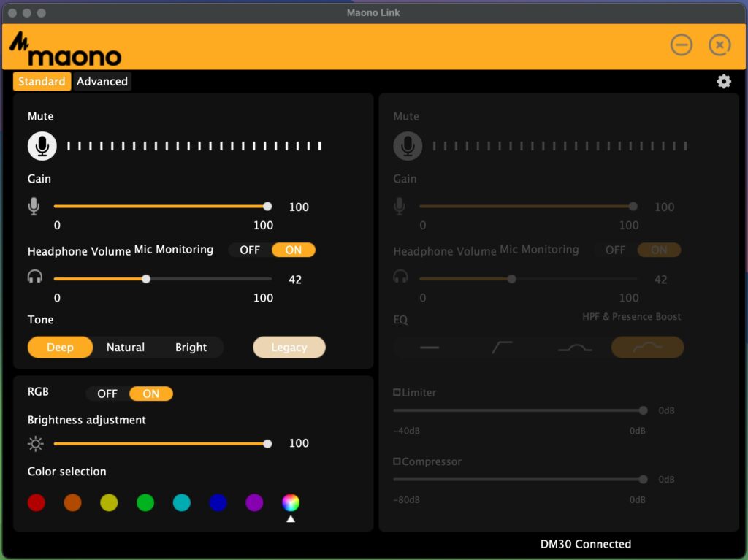
Task: Click the 'Color selection' label
Action: pyautogui.click(x=66, y=471)
